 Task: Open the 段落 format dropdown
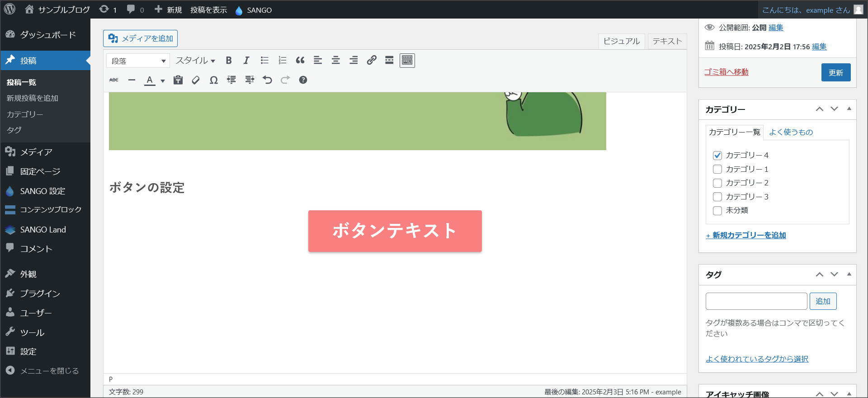coord(138,61)
